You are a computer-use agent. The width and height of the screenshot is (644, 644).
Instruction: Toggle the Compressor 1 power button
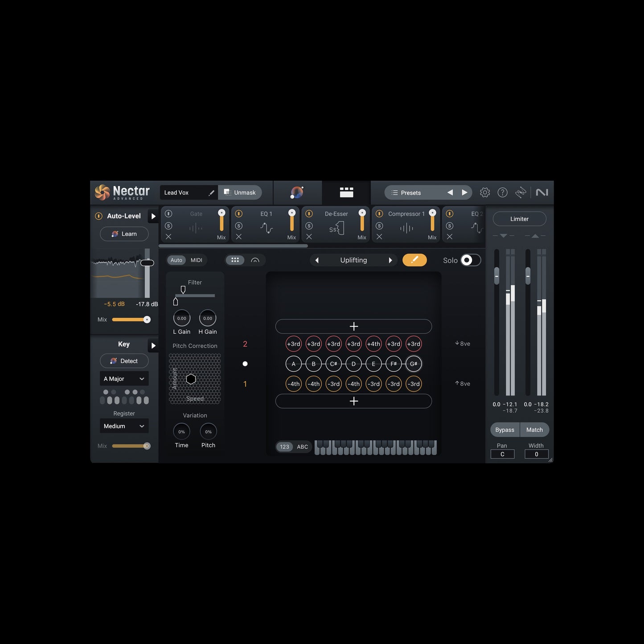coord(379,214)
